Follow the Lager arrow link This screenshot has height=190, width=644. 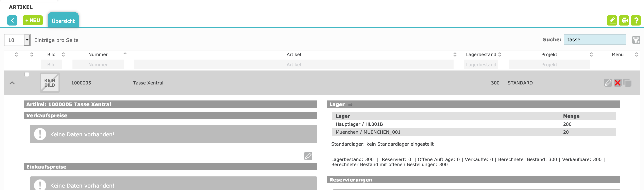click(350, 105)
